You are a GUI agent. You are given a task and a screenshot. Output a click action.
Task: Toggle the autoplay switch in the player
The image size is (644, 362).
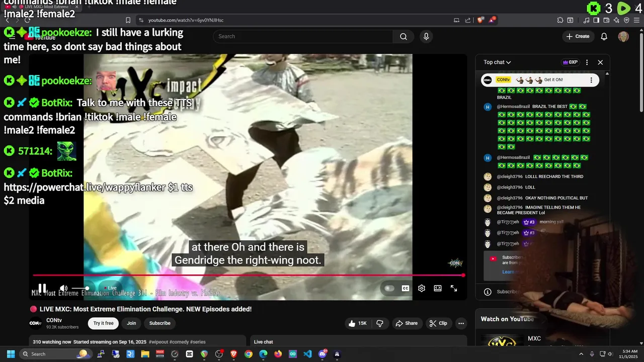point(389,288)
